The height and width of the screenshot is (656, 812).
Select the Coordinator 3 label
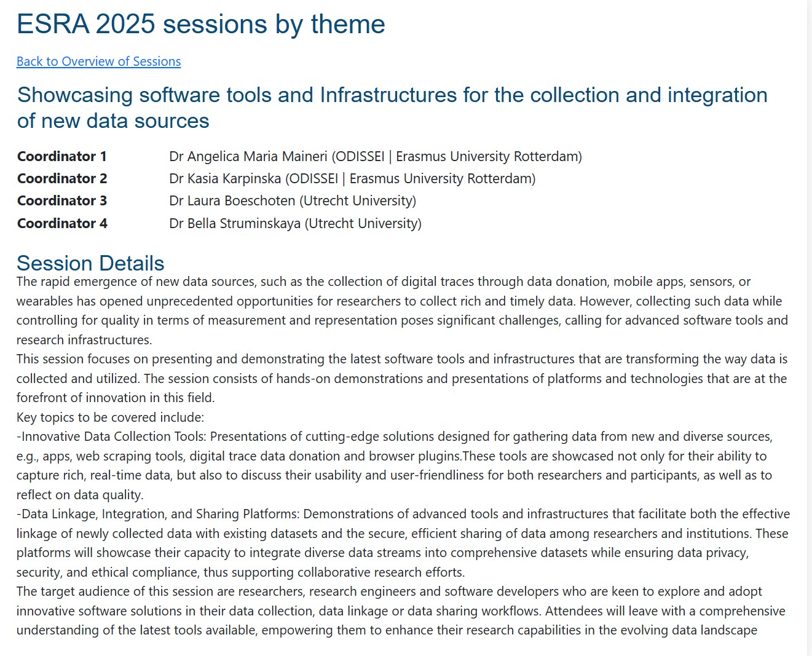pyautogui.click(x=62, y=200)
